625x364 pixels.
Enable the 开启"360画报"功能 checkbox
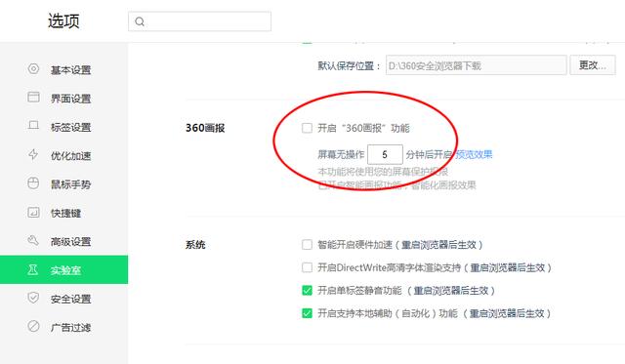pyautogui.click(x=307, y=128)
